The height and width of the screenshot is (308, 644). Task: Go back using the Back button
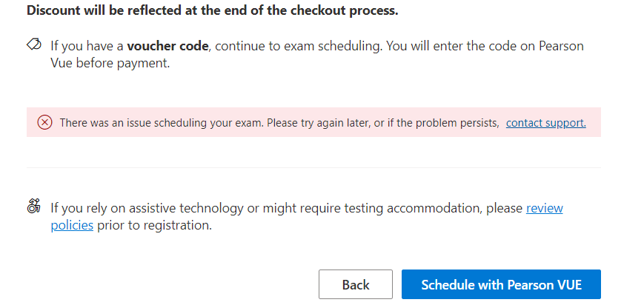click(x=356, y=284)
